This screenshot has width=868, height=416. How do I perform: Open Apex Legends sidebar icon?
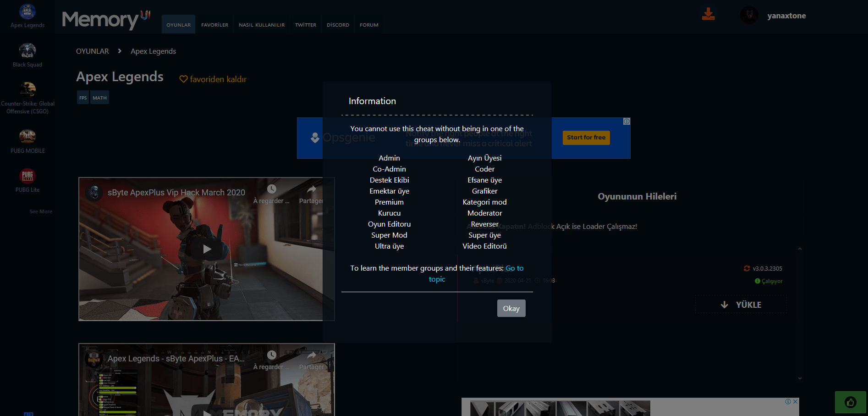pyautogui.click(x=27, y=11)
